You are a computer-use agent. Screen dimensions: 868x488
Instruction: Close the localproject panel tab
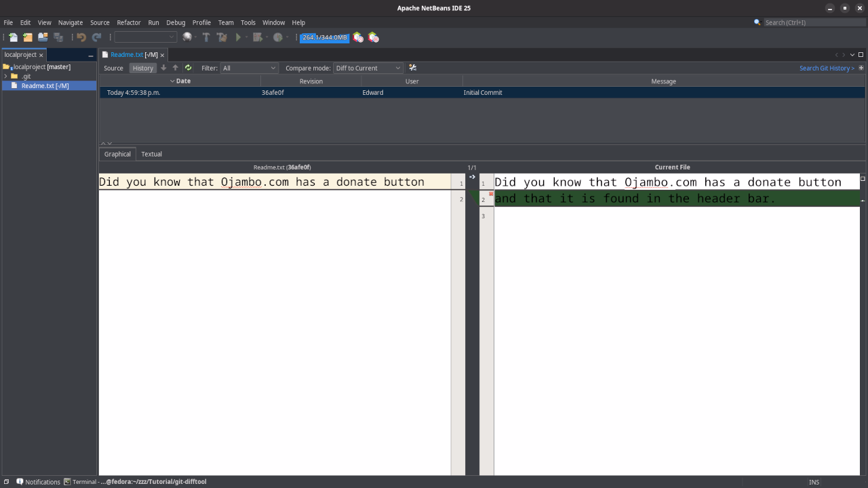[x=41, y=55]
